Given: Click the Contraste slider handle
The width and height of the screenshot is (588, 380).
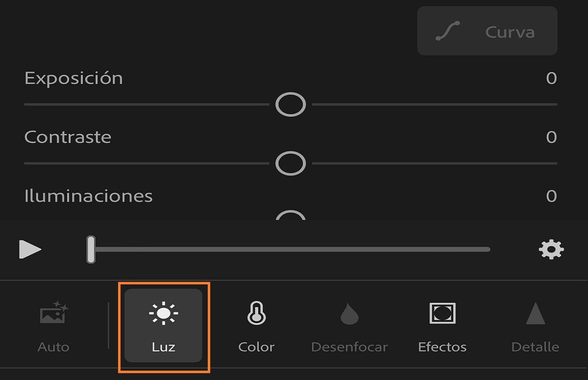Looking at the screenshot, I should pos(290,163).
